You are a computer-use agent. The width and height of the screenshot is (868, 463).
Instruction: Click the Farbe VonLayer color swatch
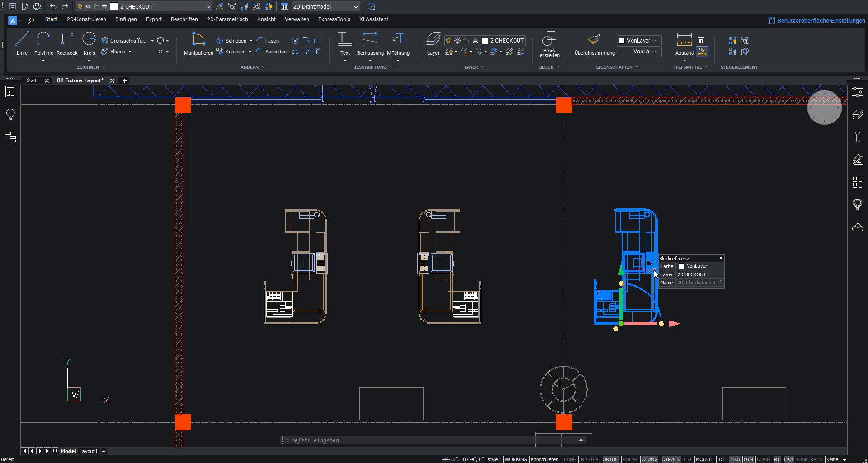(x=681, y=266)
